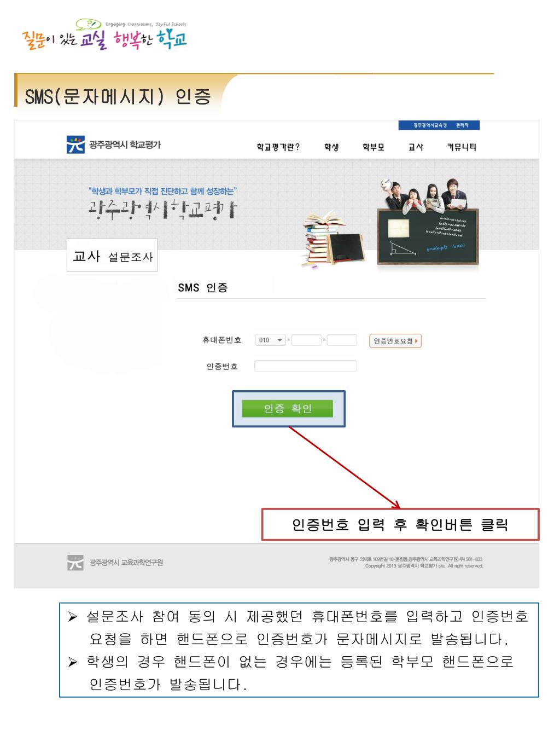Go to the 교사 menu
This screenshot has width=560, height=747.
[416, 147]
